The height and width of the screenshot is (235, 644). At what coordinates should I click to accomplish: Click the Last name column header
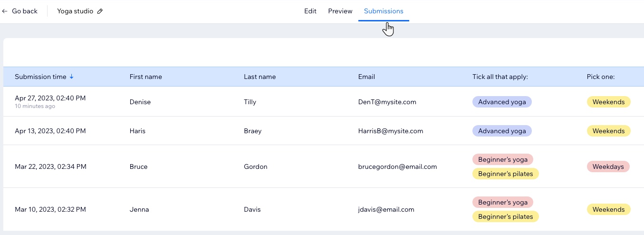point(260,77)
